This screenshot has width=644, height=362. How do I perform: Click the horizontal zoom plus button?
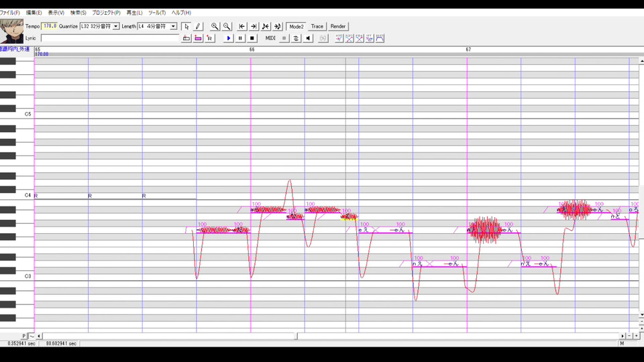coord(636,336)
